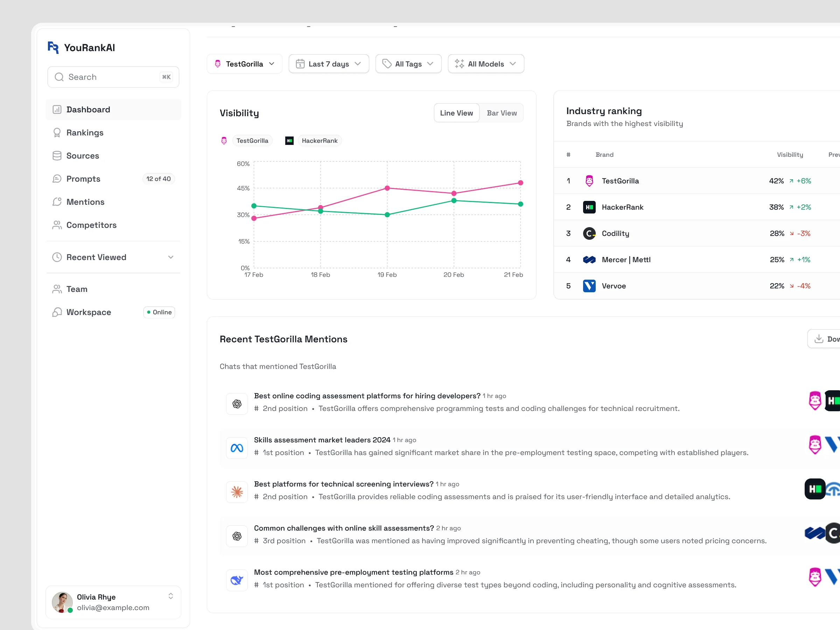
Task: Toggle TestGorilla legend chip in Visibility chart
Action: tap(252, 141)
